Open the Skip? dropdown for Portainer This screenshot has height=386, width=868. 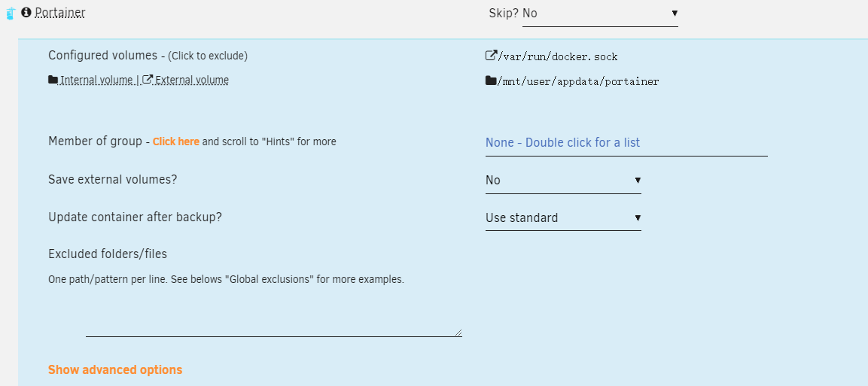pos(600,14)
